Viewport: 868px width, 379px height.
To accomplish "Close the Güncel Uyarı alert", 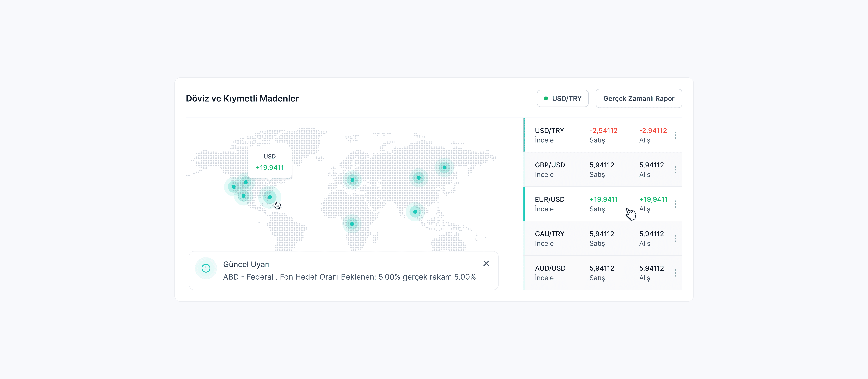I will point(486,263).
